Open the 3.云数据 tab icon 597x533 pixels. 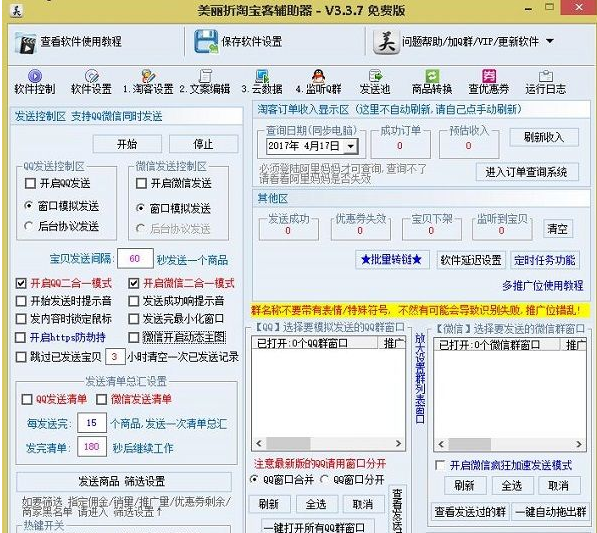point(262,76)
